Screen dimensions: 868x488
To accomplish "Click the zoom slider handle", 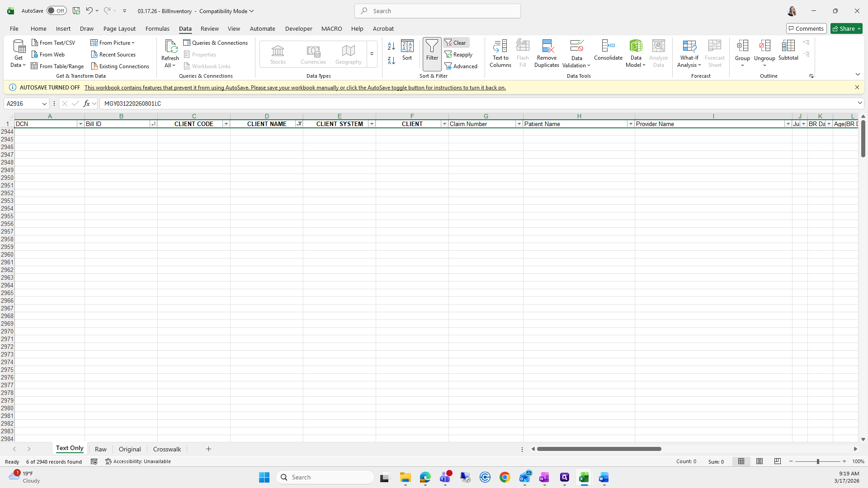I will [817, 461].
